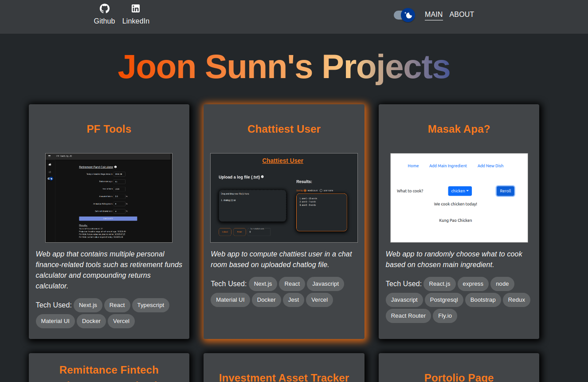Click the Jest chip in Chattiest User card

coord(293,299)
